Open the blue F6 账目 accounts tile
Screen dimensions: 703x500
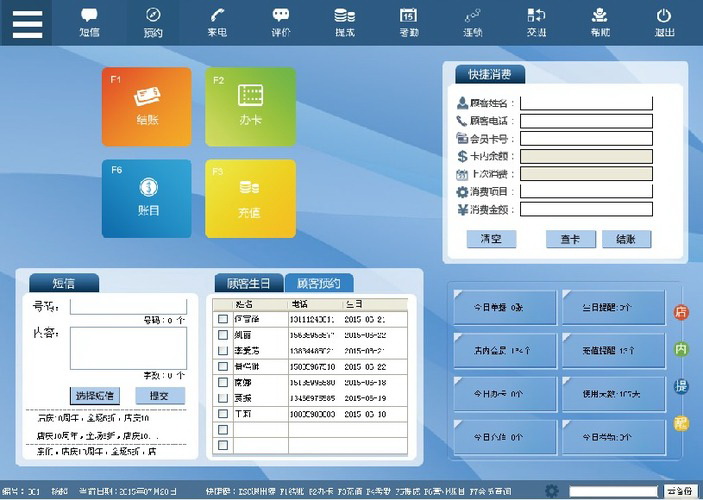point(147,199)
